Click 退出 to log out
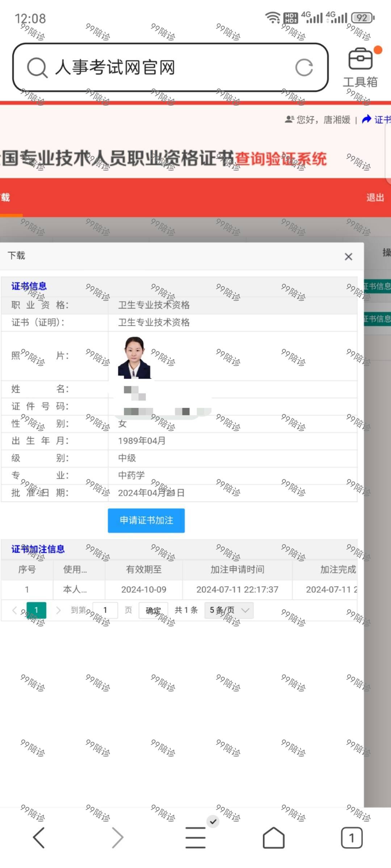 (x=375, y=197)
